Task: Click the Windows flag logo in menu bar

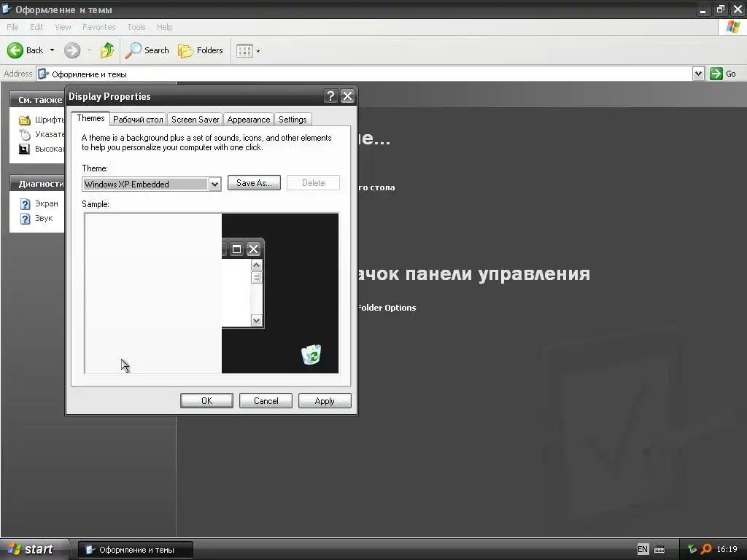Action: 733,27
